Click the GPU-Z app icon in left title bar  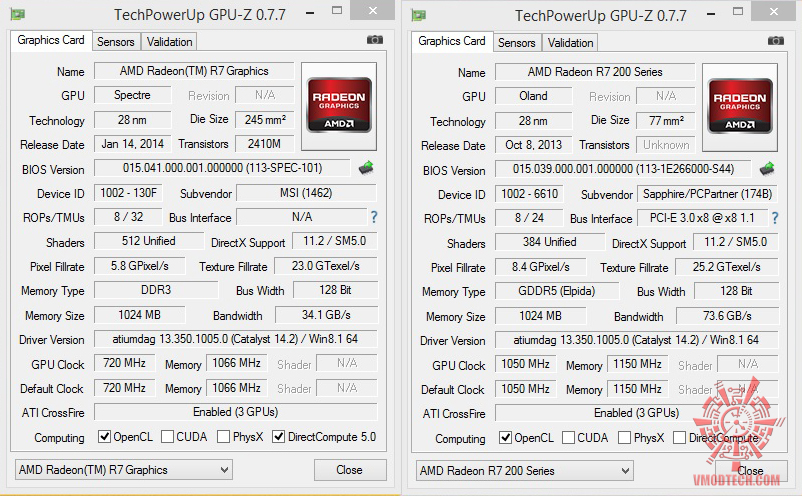[18, 14]
